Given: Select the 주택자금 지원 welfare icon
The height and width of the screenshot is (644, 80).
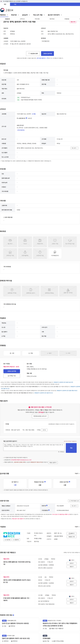Looking at the screenshot, I should pos(10,254).
